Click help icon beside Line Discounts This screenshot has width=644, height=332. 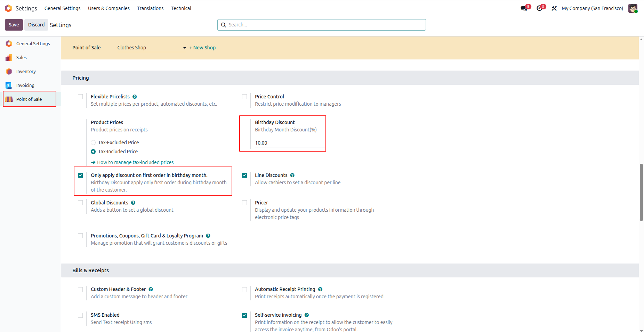pyautogui.click(x=292, y=175)
